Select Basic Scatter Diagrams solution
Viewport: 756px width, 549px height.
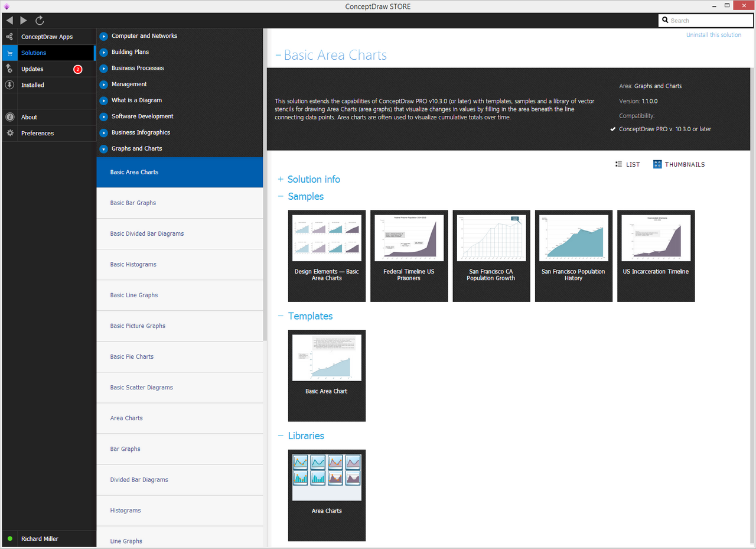tap(180, 387)
